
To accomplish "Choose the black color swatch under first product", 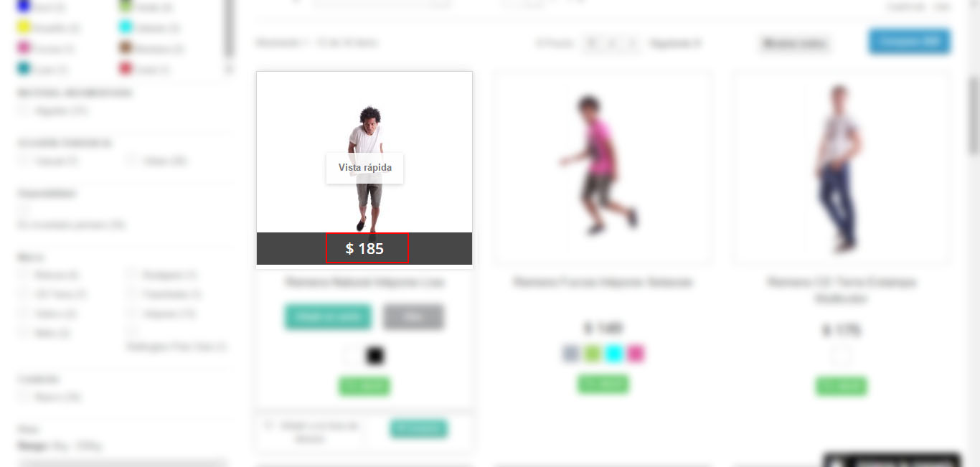I will point(375,355).
